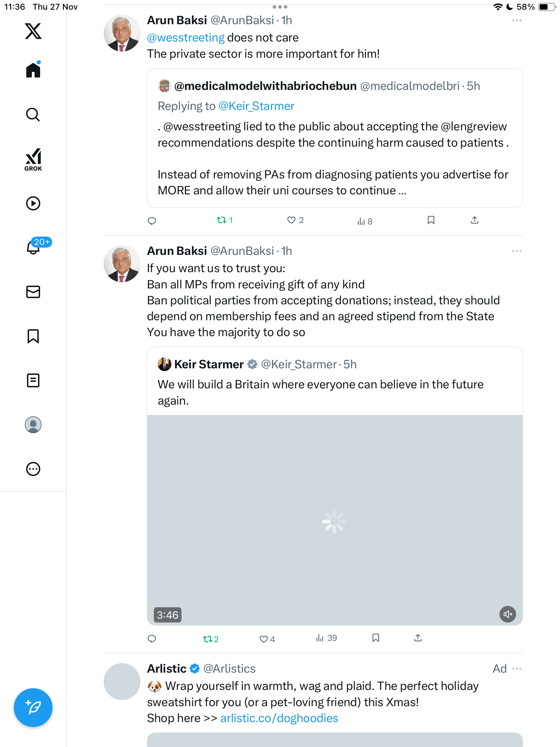
Task: Open Notifications with 20+ badge
Action: point(33,247)
